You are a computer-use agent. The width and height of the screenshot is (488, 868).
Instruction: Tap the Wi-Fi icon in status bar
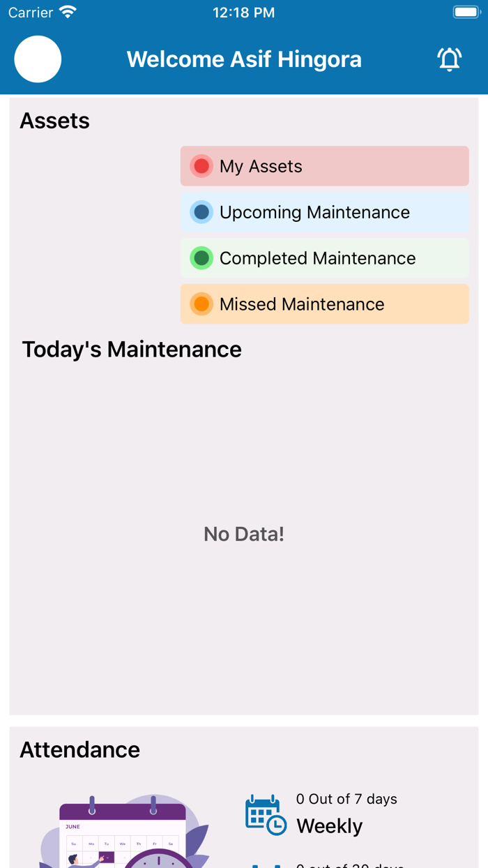(68, 13)
